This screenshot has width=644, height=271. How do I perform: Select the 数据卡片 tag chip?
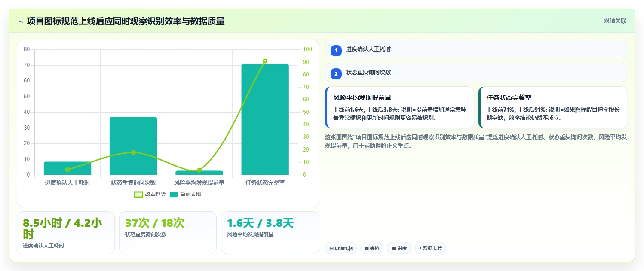(x=430, y=248)
